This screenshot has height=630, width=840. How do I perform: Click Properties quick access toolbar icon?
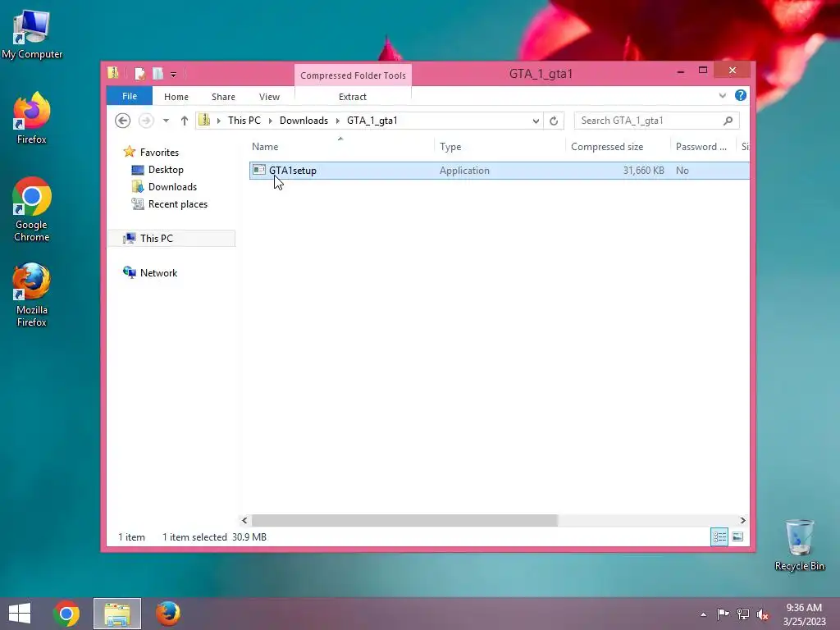coord(139,73)
